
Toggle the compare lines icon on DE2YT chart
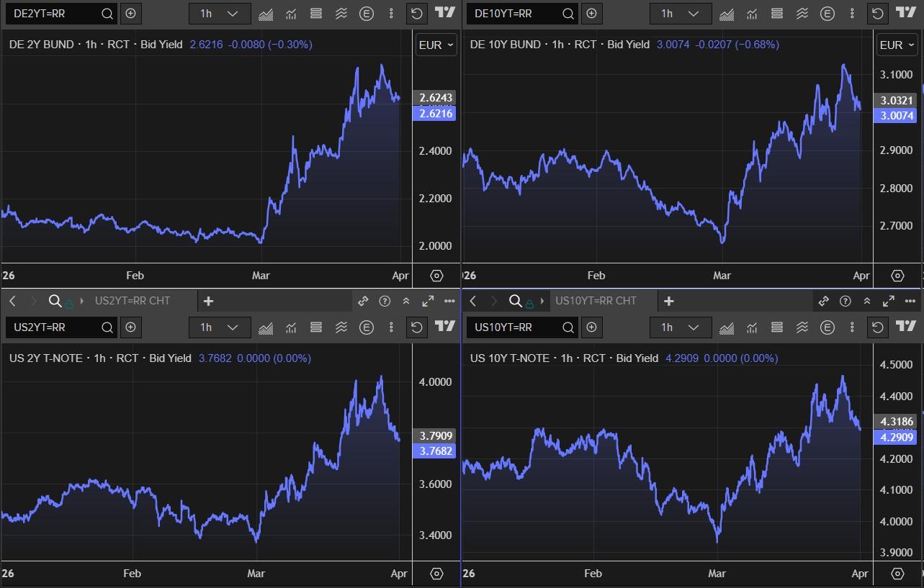click(x=341, y=14)
